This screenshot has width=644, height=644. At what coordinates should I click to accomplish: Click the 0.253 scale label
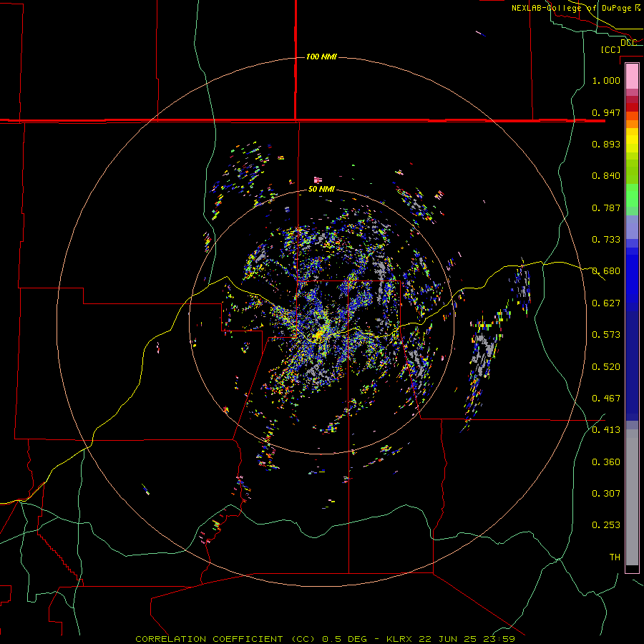point(606,525)
